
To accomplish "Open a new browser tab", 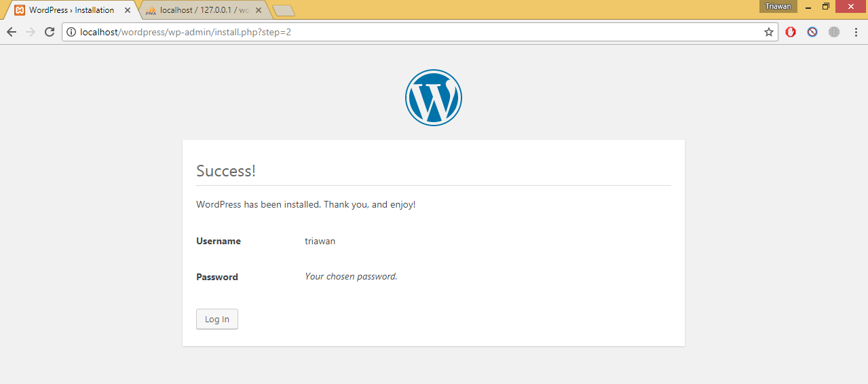I will (x=283, y=10).
